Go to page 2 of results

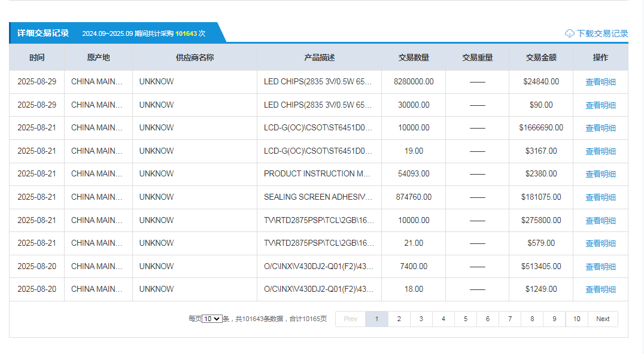click(x=399, y=319)
